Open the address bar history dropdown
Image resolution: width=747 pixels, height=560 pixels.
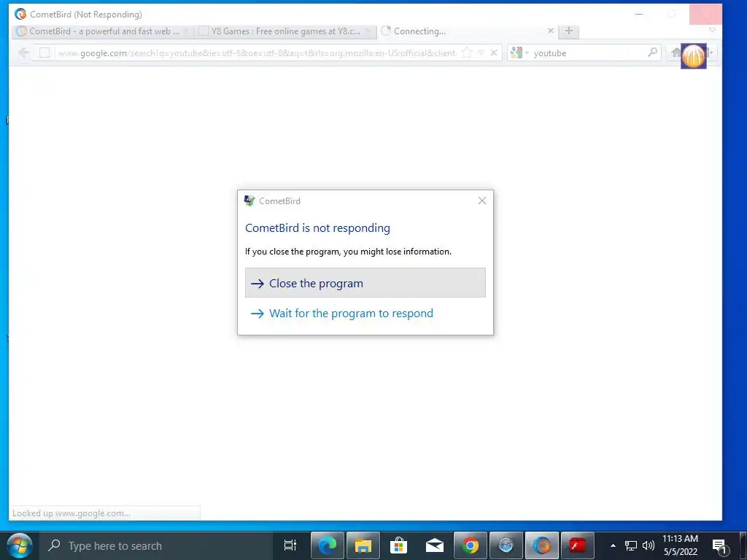click(481, 52)
